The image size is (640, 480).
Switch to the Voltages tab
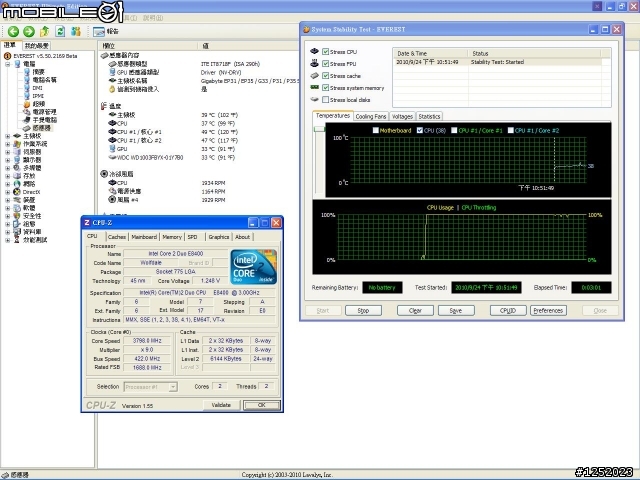tap(402, 116)
